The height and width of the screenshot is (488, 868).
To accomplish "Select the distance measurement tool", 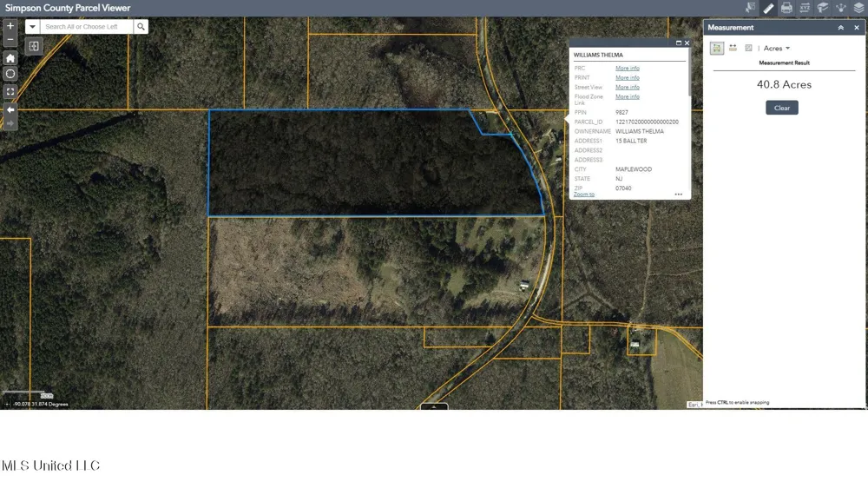I will click(x=733, y=48).
